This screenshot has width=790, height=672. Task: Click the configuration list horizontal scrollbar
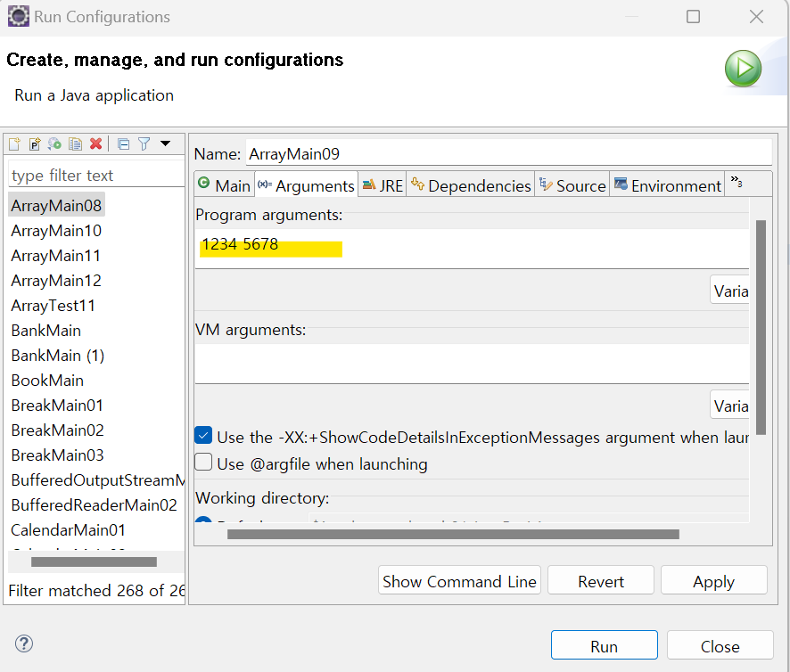coord(94,561)
